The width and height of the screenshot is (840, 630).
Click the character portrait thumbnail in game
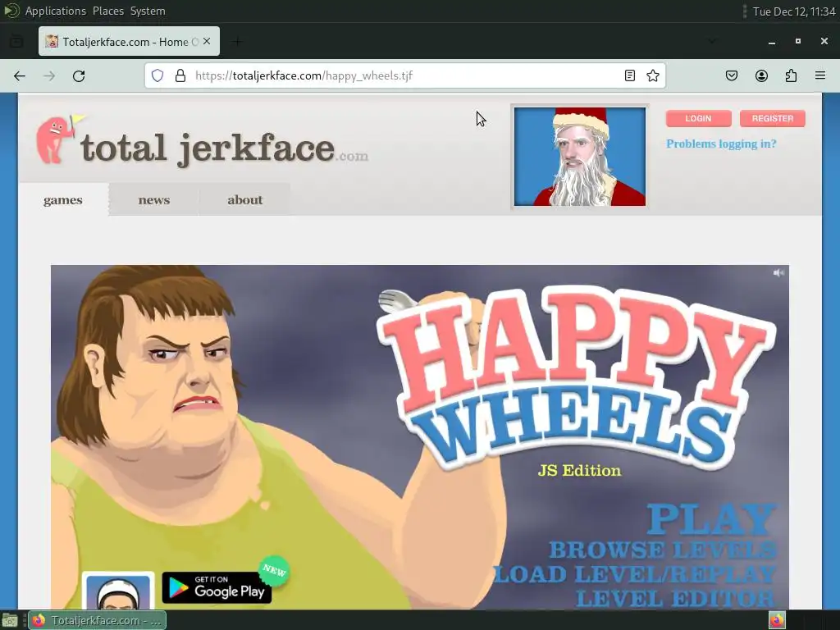(x=118, y=591)
